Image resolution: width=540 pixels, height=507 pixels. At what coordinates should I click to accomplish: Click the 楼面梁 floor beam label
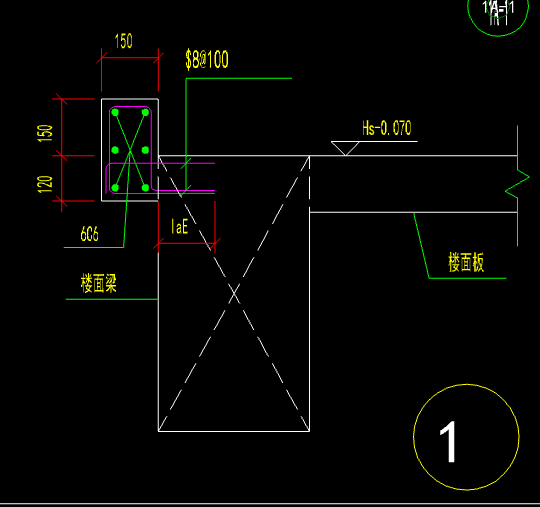(99, 283)
